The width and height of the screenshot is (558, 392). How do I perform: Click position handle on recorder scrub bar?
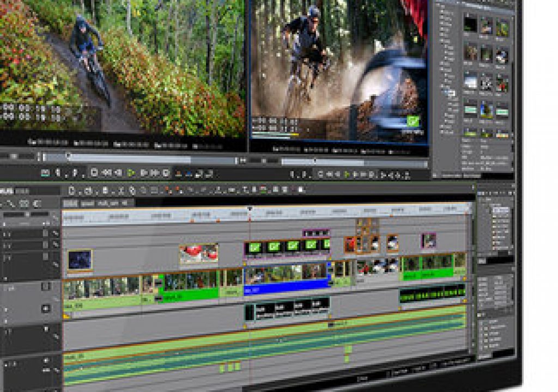314,161
